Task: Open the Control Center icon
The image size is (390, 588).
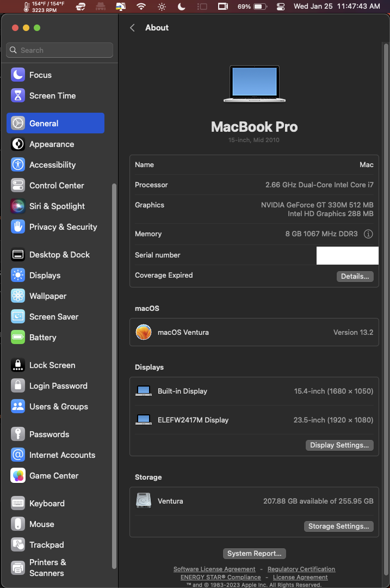Action: [x=17, y=185]
